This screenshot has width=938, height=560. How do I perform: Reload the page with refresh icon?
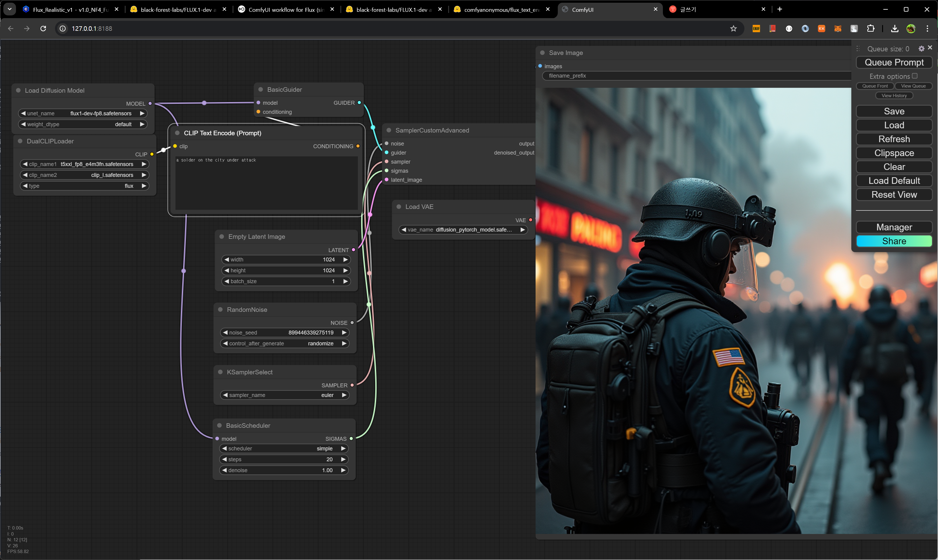[x=43, y=29]
